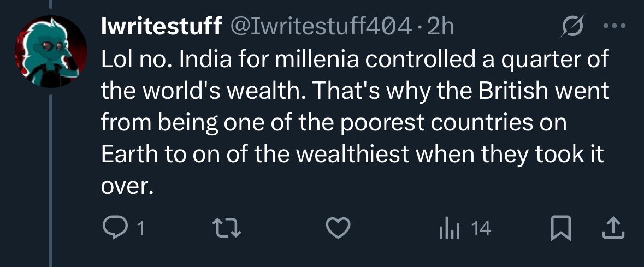Click the thread line above the avatar
644x267 pixels.
tap(51, 4)
